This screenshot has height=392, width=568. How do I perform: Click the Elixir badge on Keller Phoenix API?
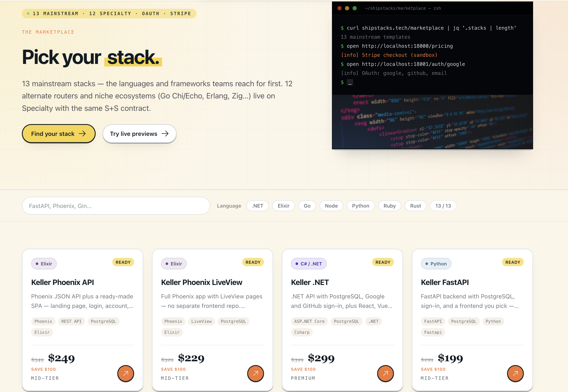[44, 264]
